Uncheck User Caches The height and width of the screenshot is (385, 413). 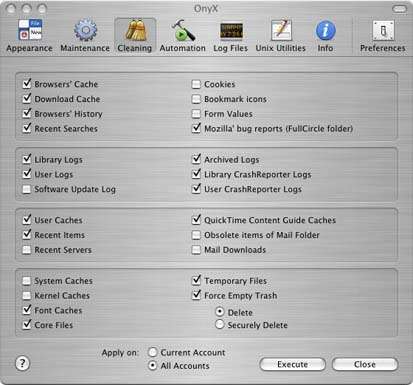pyautogui.click(x=27, y=220)
